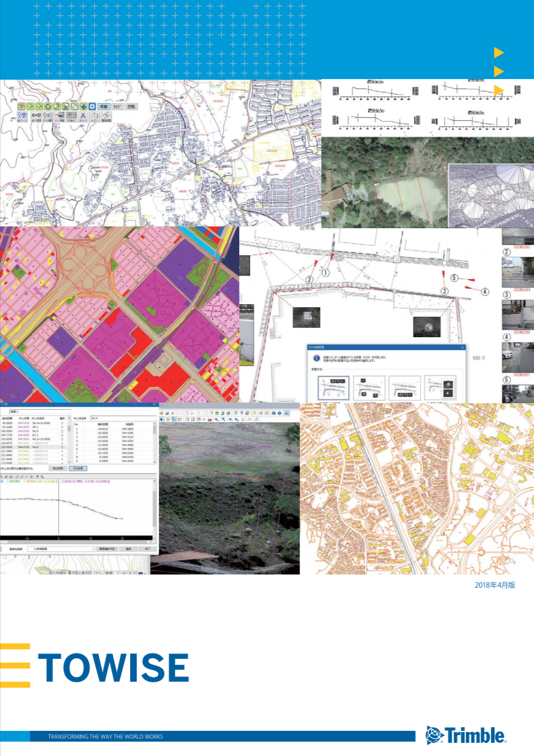Screen dimensions: 534x756
Task: Select the サイズ size mode button
Action: (117, 107)
